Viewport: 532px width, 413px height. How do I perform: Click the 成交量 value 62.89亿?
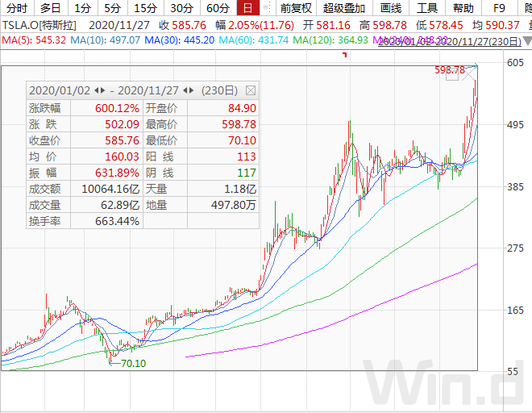(x=120, y=205)
